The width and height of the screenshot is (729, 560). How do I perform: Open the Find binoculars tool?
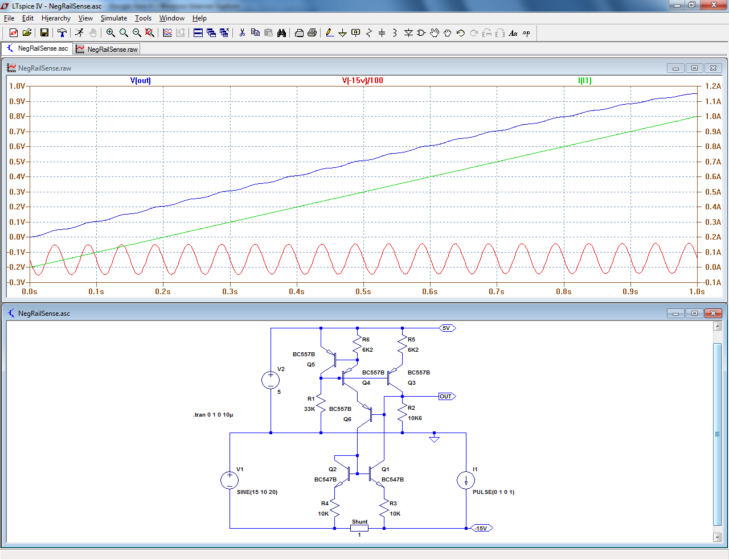(281, 33)
